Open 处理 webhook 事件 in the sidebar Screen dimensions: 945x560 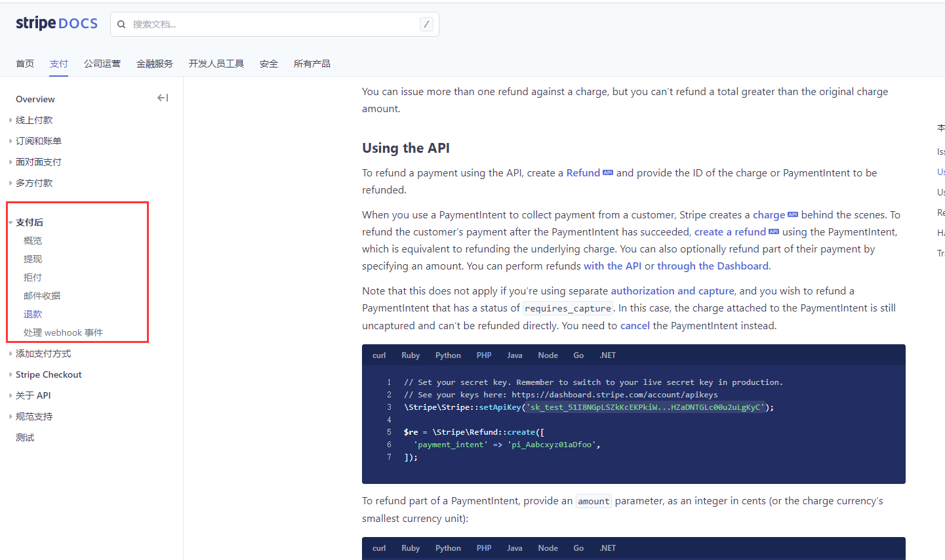click(x=63, y=332)
